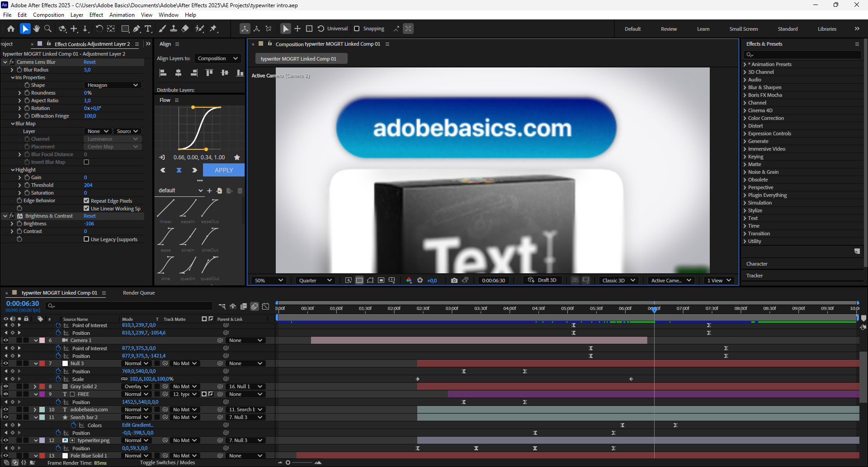Select the Pen tool
868x467 pixels.
pyautogui.click(x=137, y=29)
